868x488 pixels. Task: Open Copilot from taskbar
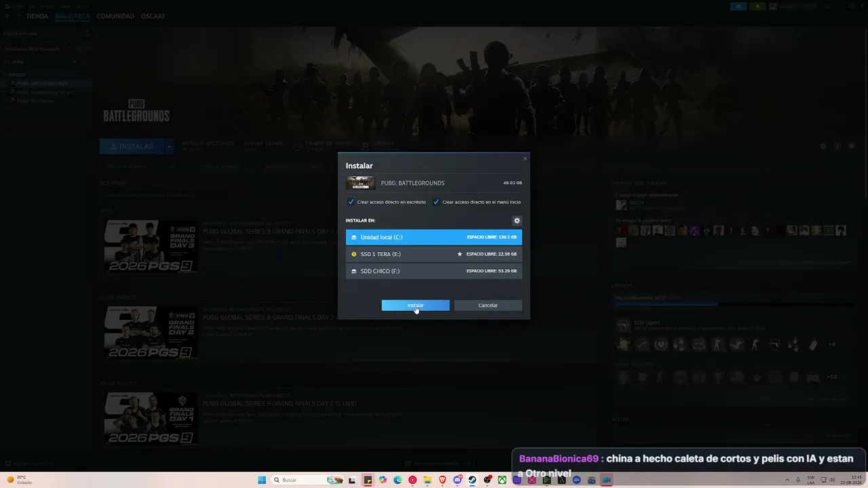383,480
